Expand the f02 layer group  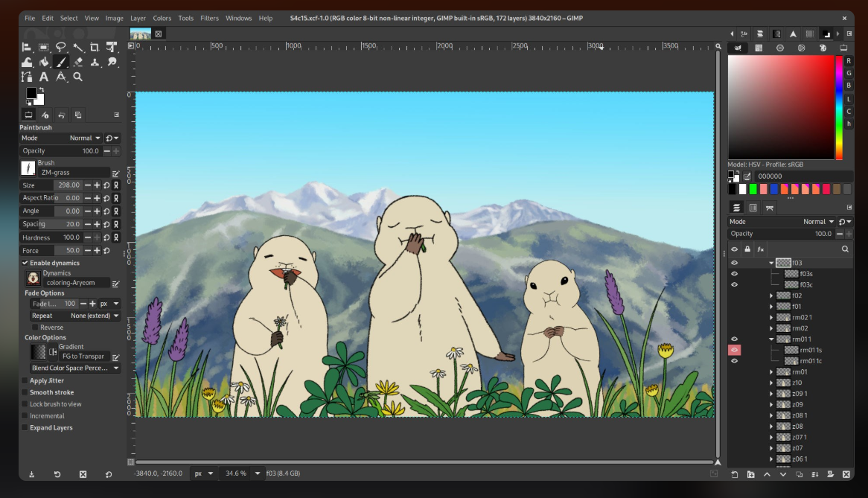tap(771, 296)
